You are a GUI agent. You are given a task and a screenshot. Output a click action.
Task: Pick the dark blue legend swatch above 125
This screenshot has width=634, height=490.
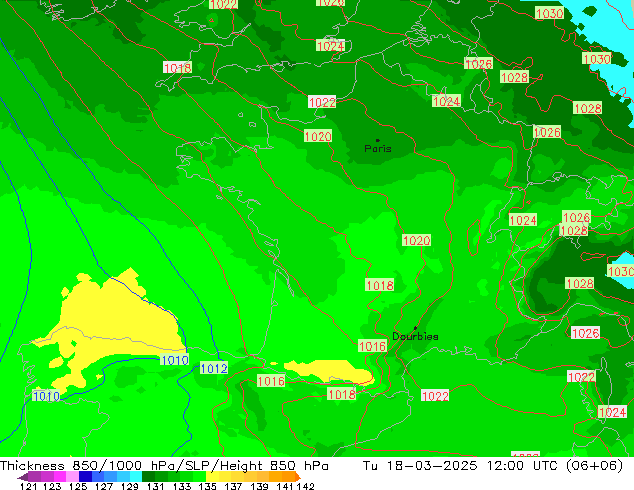[85, 477]
